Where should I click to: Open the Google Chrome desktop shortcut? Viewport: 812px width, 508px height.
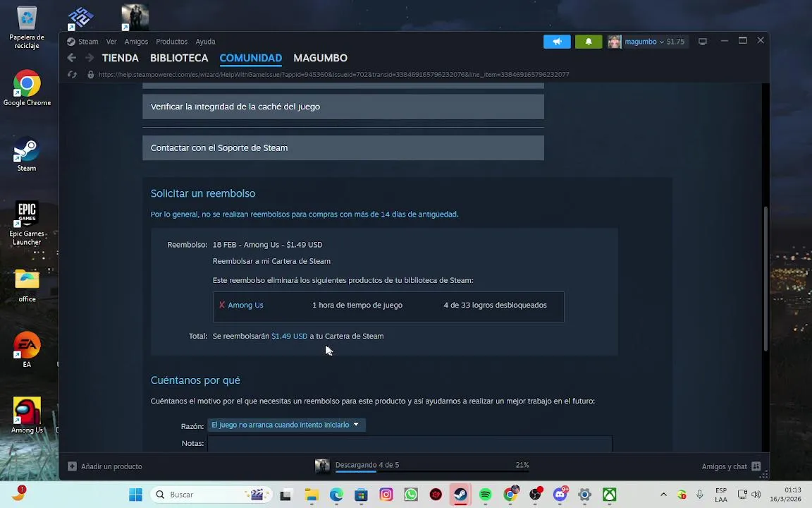pyautogui.click(x=27, y=88)
